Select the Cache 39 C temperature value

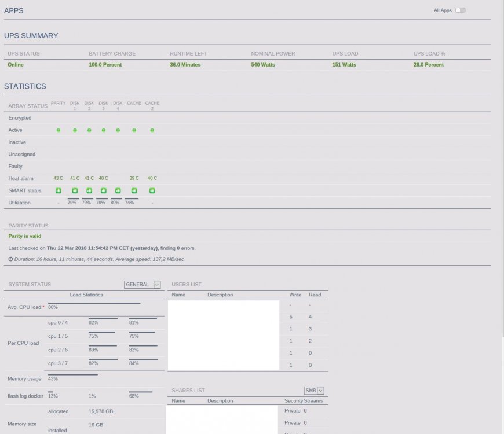coord(134,178)
